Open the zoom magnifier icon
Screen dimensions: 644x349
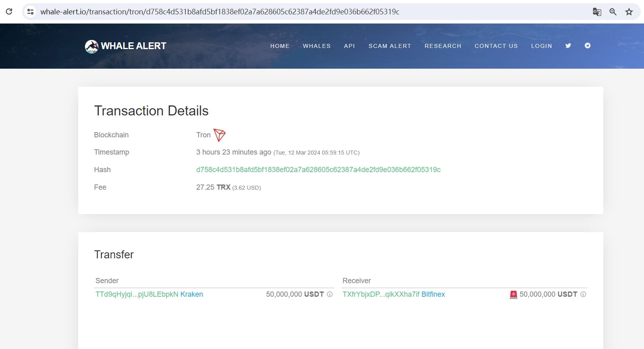coord(613,12)
